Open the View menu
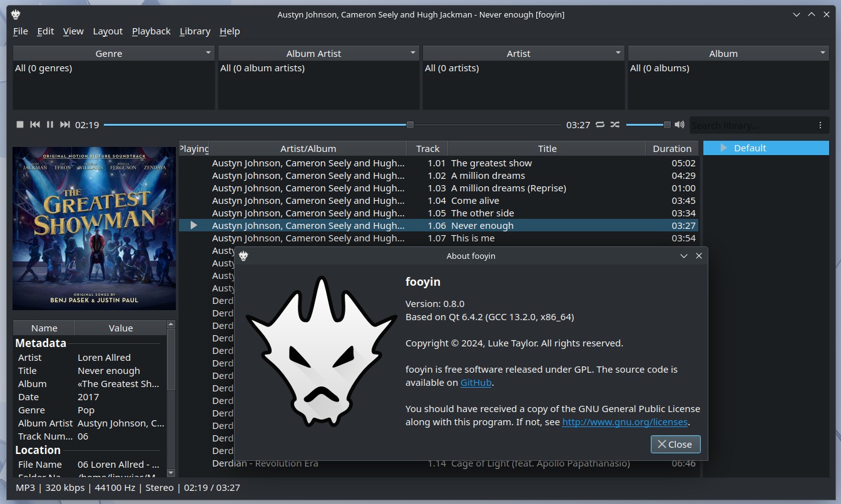The width and height of the screenshot is (841, 504). [73, 31]
